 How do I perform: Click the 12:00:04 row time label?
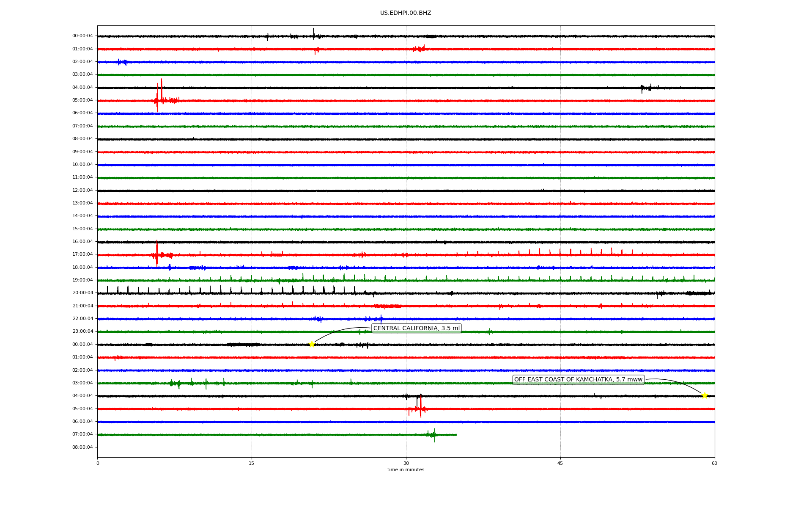[x=82, y=190]
